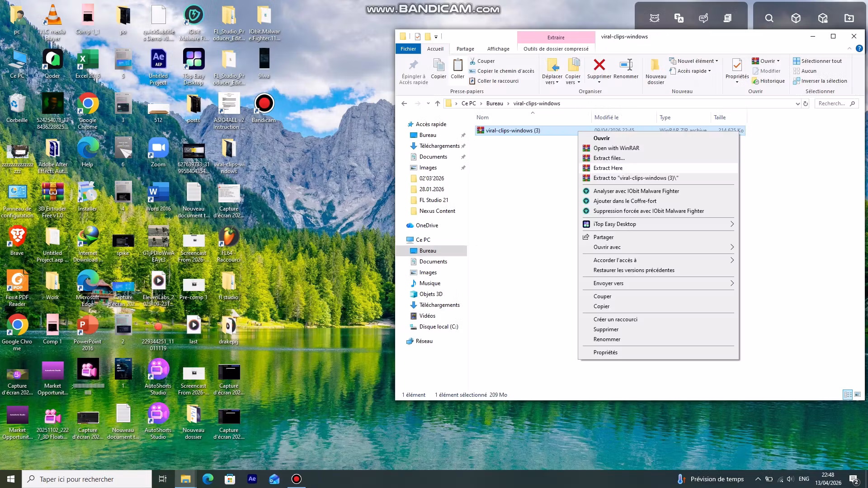Select OneDrive in the navigation pane

click(x=427, y=225)
